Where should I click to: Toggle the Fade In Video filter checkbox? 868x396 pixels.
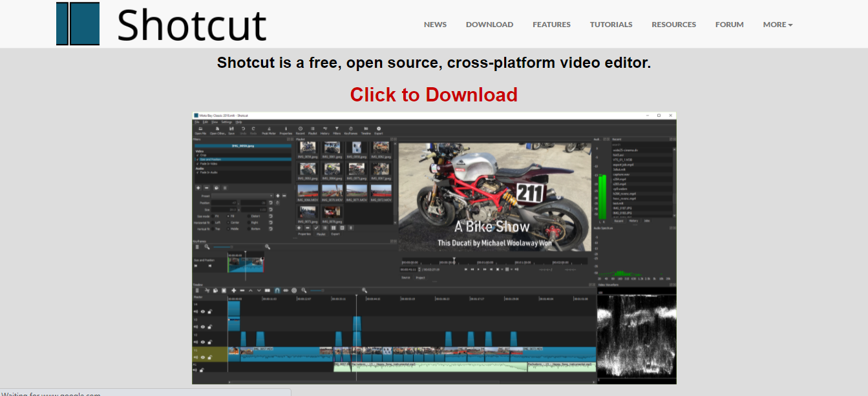pos(197,164)
